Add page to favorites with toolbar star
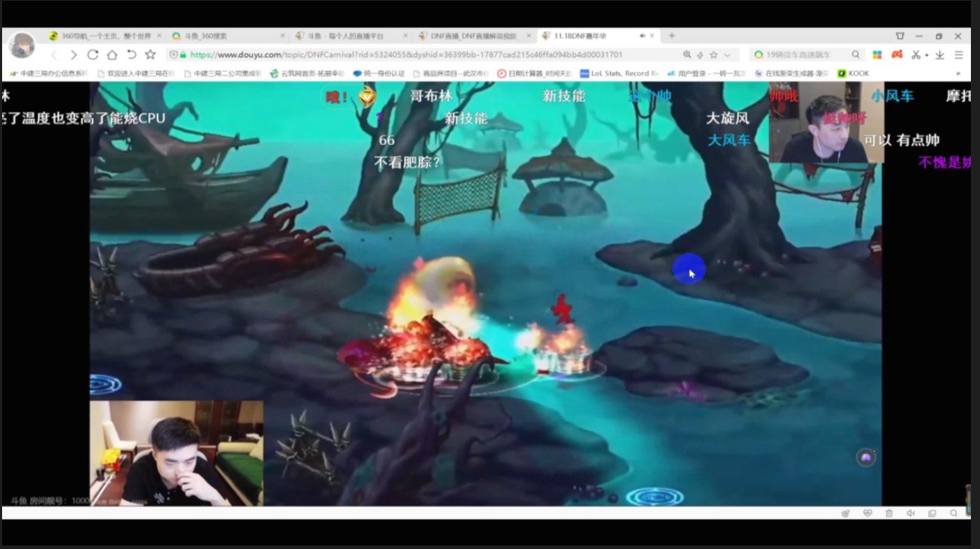The image size is (980, 549). click(x=150, y=54)
